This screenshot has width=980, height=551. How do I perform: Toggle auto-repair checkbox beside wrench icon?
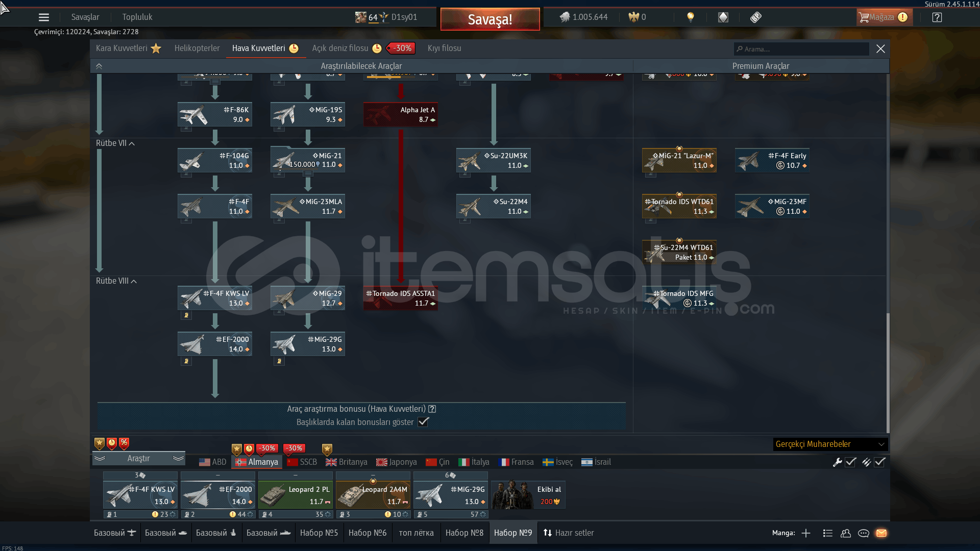(850, 462)
